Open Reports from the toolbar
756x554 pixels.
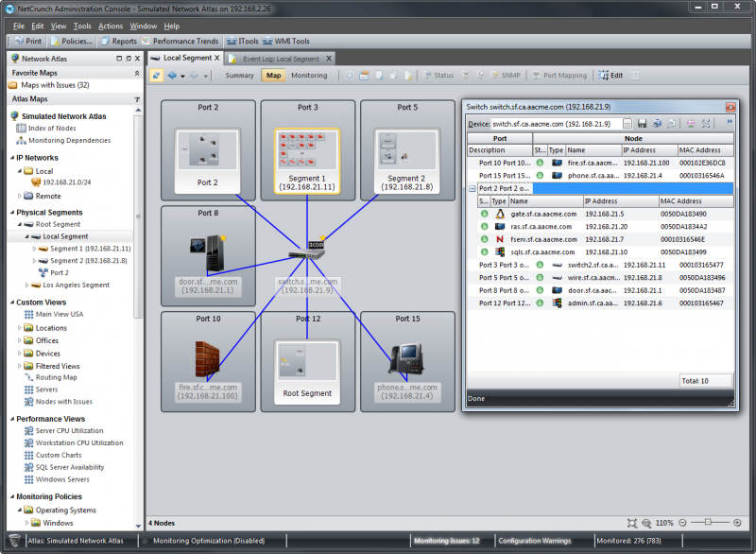119,41
